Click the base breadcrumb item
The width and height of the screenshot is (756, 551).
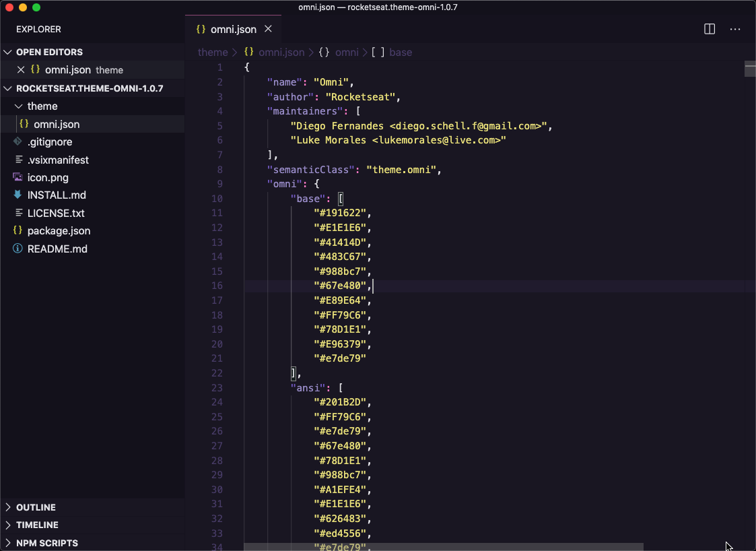pos(401,52)
